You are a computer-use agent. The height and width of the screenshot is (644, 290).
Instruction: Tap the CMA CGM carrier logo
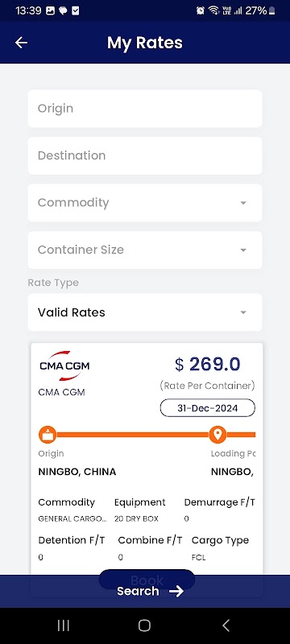point(64,365)
